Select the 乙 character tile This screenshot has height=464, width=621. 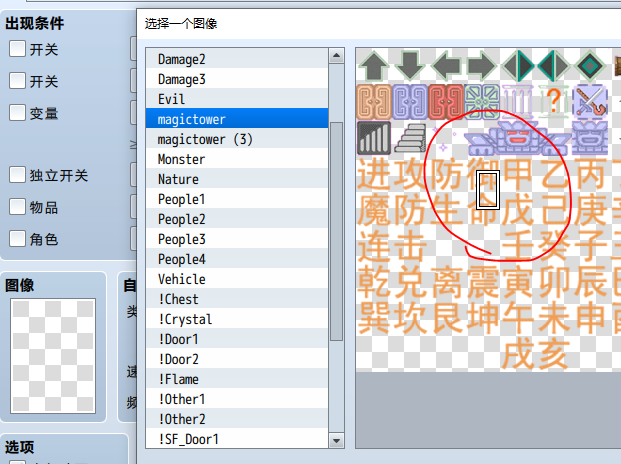coord(554,174)
